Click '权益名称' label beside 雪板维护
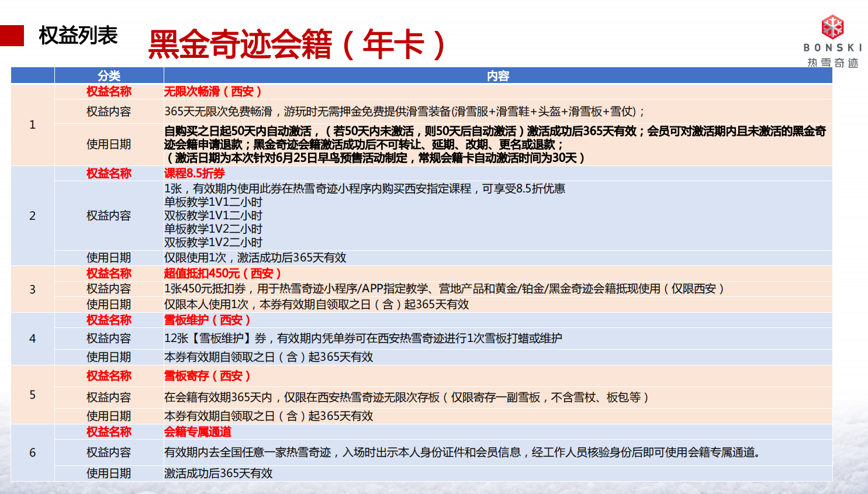 109,320
